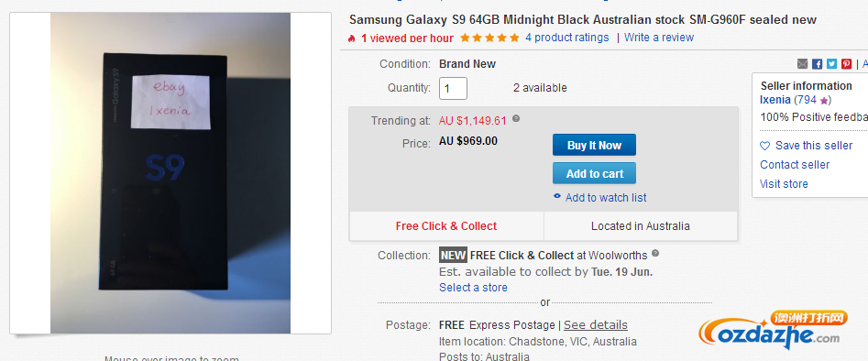868x361 pixels.
Task: Open postage See details link
Action: click(x=596, y=325)
